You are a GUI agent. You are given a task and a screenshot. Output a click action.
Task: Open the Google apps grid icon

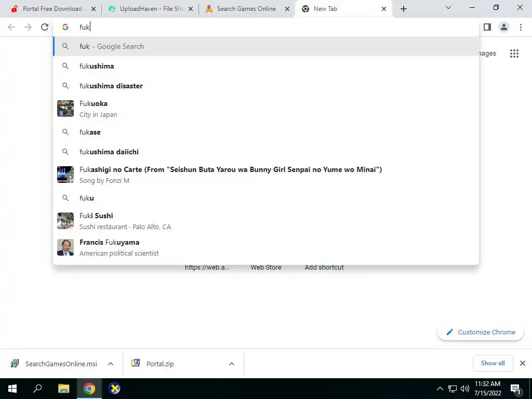pos(514,54)
